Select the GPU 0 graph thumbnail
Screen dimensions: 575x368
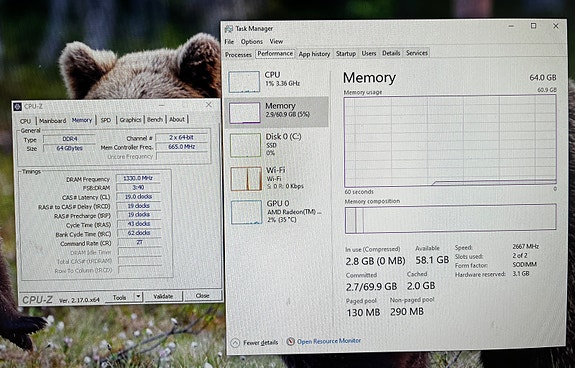(246, 212)
